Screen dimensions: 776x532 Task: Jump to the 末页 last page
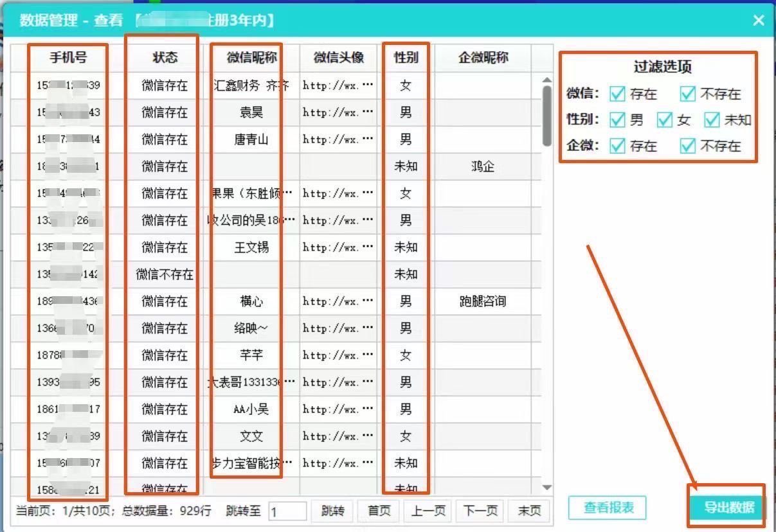[x=529, y=511]
